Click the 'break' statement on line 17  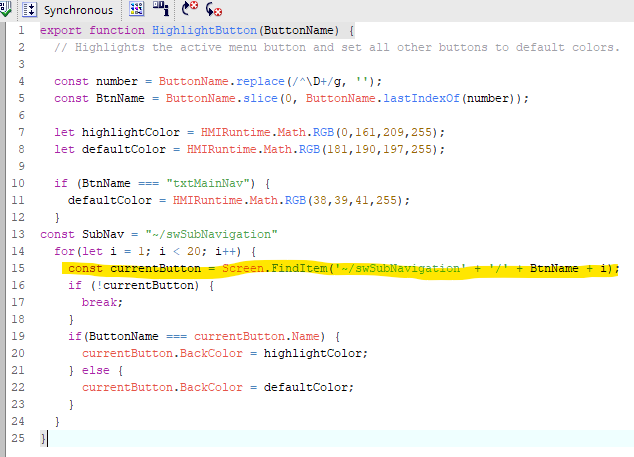click(100, 303)
